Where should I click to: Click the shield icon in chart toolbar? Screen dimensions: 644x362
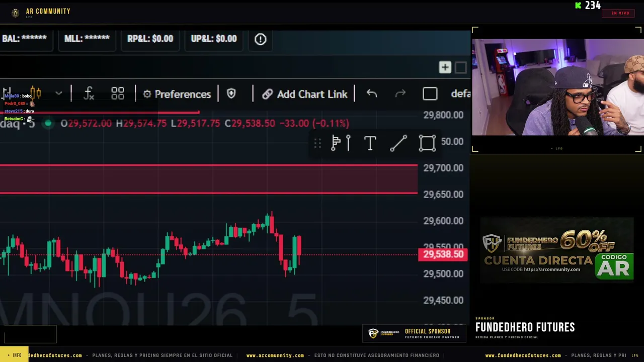[x=231, y=94]
